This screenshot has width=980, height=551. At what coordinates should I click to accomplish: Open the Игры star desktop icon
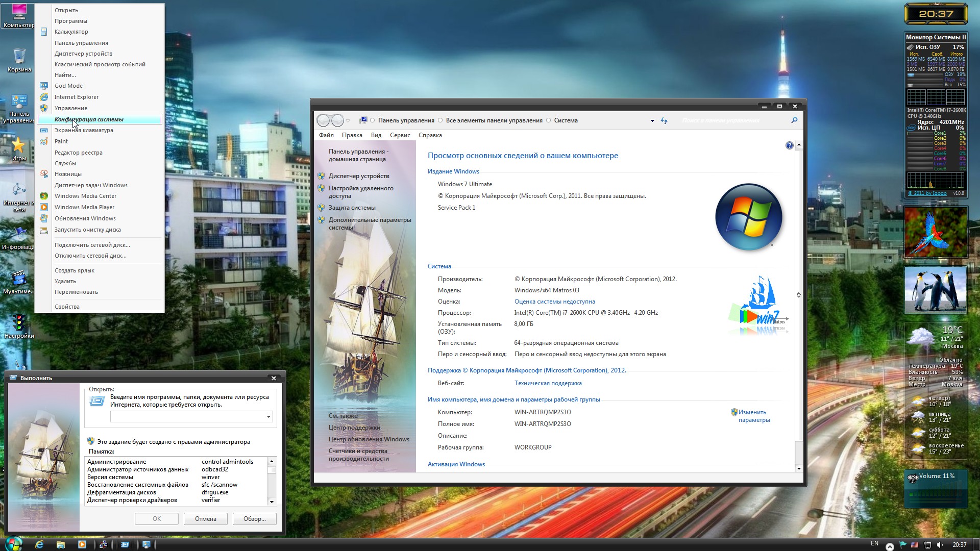coord(19,148)
